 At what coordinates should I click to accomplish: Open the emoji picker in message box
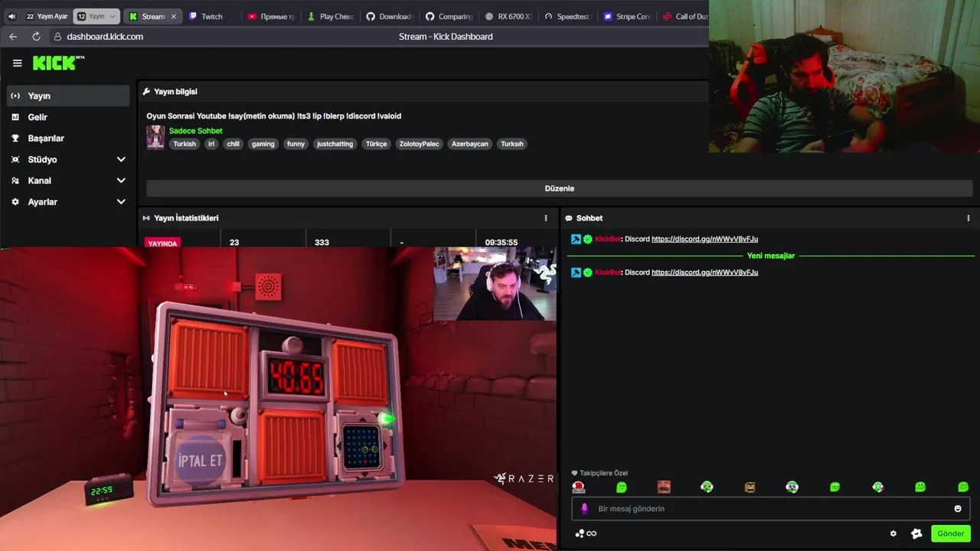pyautogui.click(x=957, y=508)
